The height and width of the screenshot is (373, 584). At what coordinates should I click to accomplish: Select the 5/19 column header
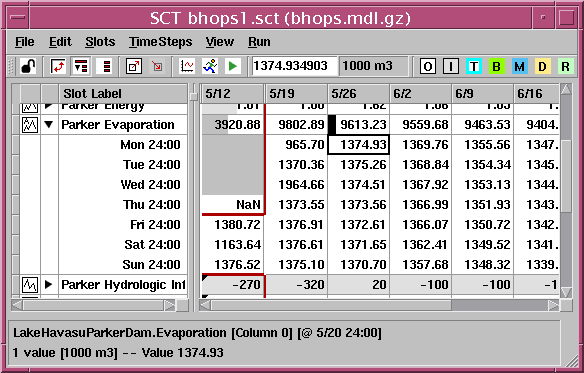pyautogui.click(x=296, y=94)
